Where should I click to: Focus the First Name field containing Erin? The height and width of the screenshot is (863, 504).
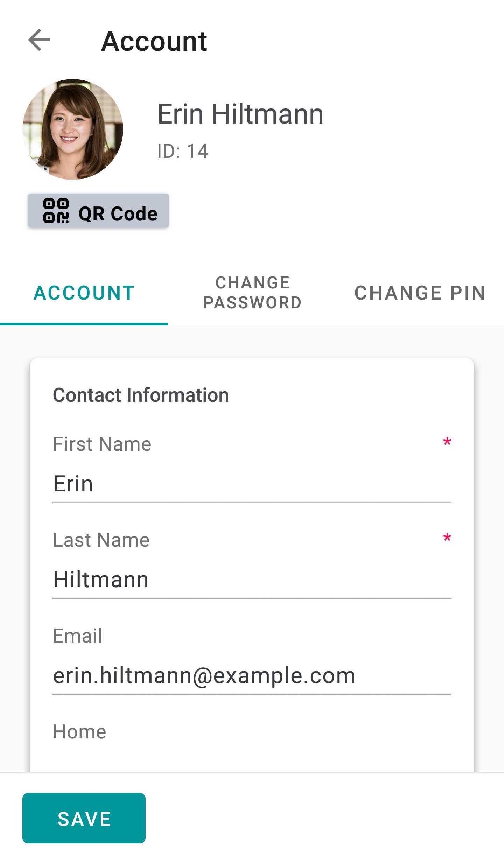pyautogui.click(x=252, y=484)
